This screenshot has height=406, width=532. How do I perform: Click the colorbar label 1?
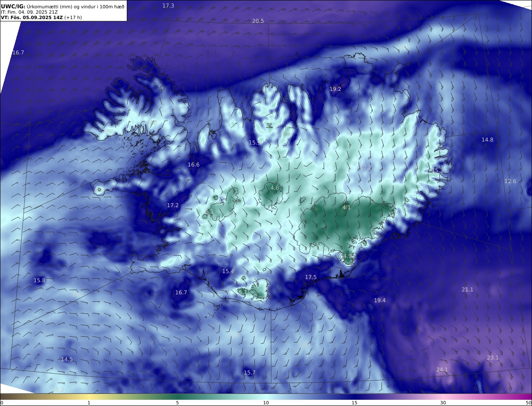click(x=89, y=403)
